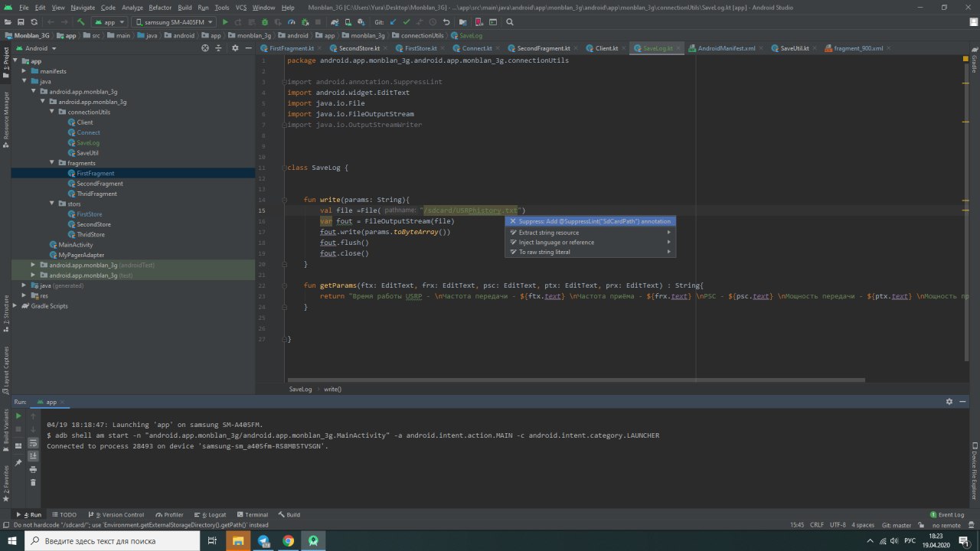Click the Windows taskbar search field

point(112,540)
